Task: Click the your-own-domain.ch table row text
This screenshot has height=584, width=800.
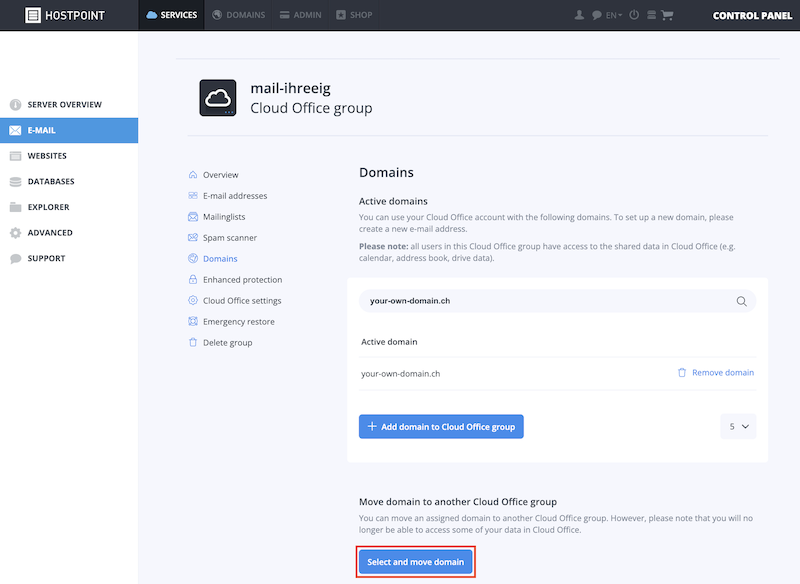Action: [x=401, y=373]
